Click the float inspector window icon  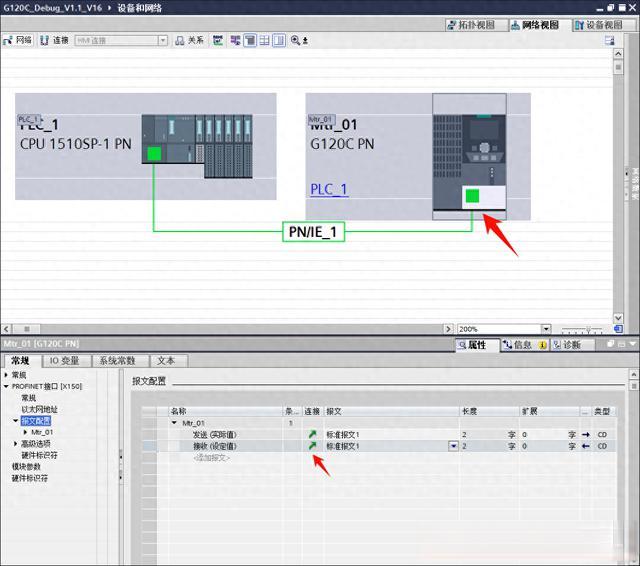coord(610,344)
